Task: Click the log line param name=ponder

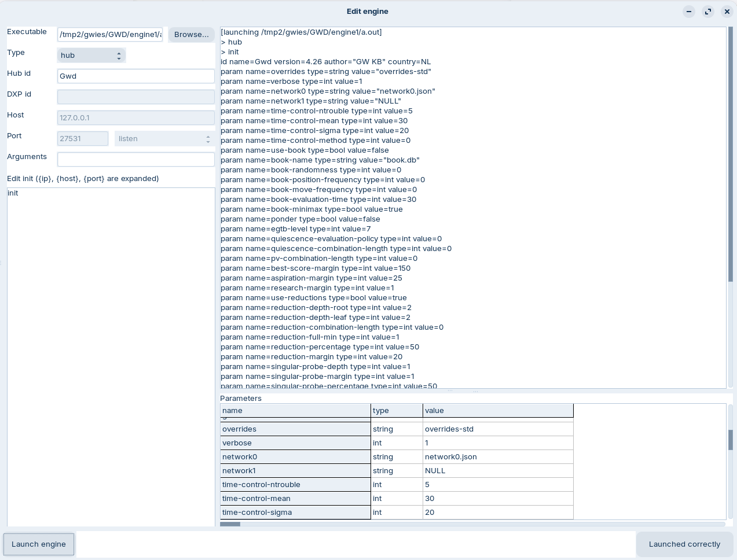Action: [300, 219]
